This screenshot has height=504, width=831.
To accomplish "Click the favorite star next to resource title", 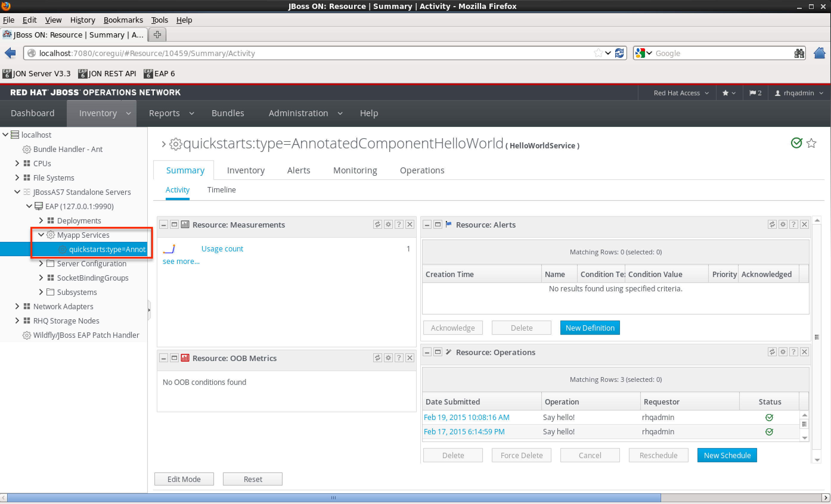I will click(811, 143).
